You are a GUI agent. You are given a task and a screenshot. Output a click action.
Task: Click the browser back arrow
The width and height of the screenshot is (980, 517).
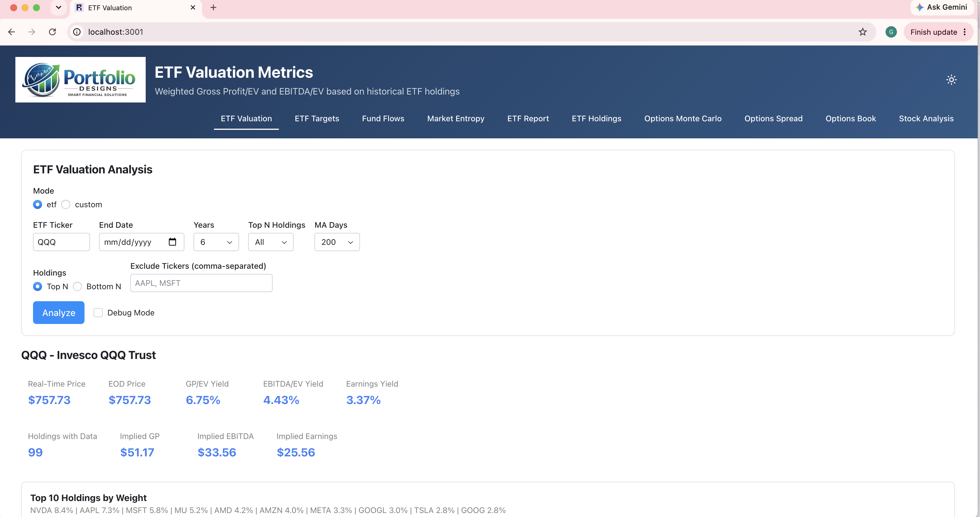pyautogui.click(x=11, y=32)
